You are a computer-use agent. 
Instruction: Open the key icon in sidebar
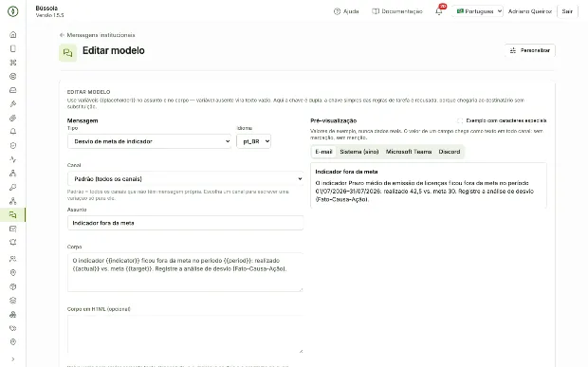12,187
